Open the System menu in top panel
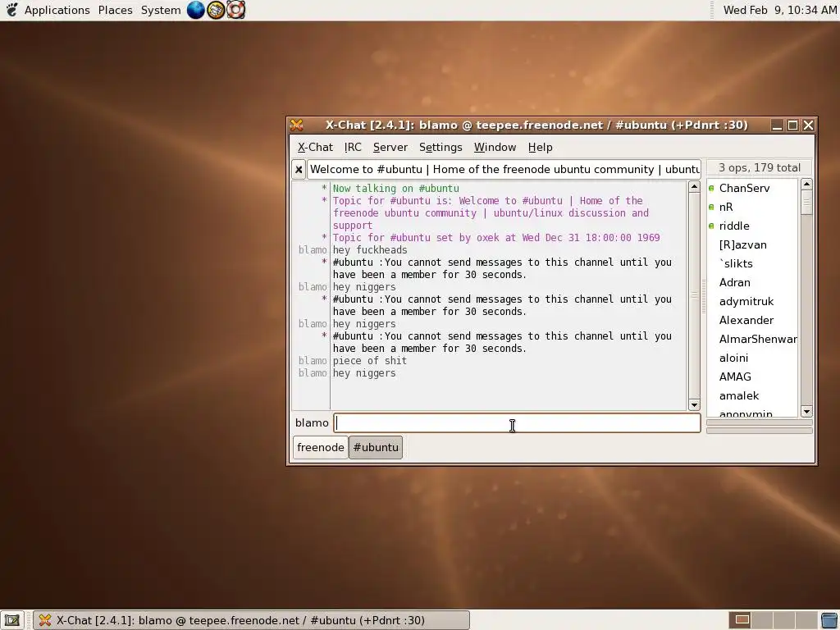 pos(161,10)
